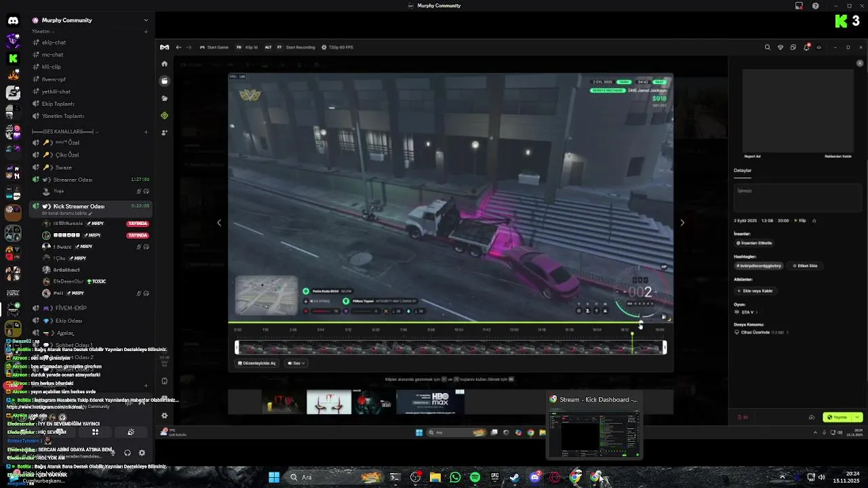Collapse the Yönetim channel category
868x488 pixels.
coord(43,31)
